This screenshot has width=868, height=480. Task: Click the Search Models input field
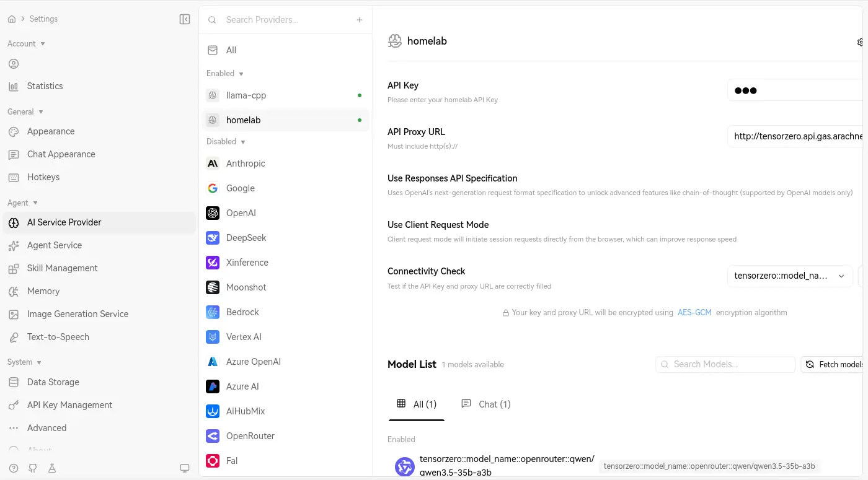coord(725,365)
